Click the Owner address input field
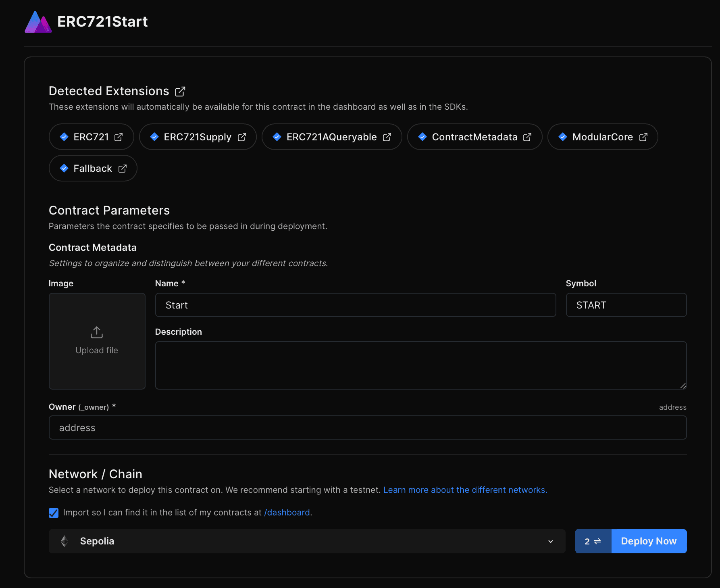Image resolution: width=720 pixels, height=588 pixels. pyautogui.click(x=367, y=428)
